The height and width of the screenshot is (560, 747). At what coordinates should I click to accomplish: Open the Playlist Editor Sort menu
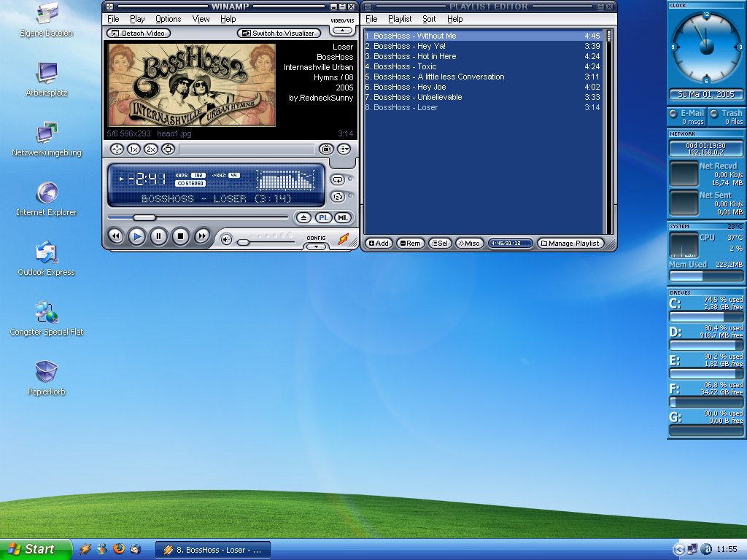[429, 19]
